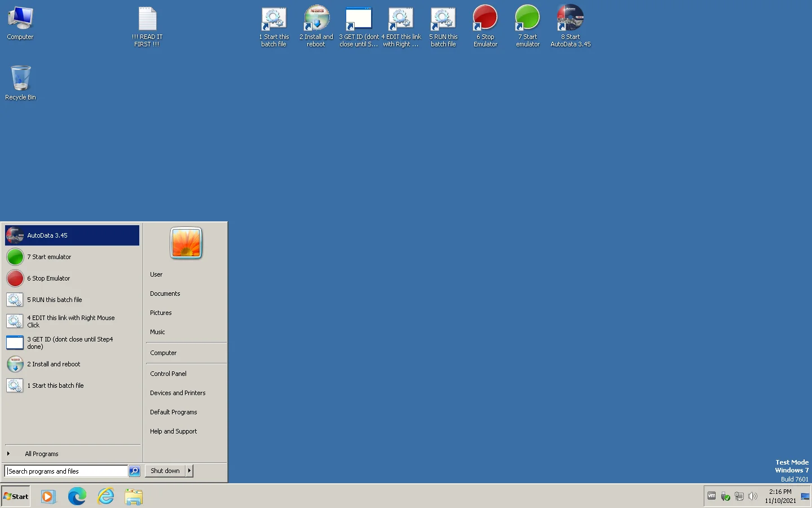Open Help and Support
This screenshot has width=812, height=508.
[x=173, y=431]
